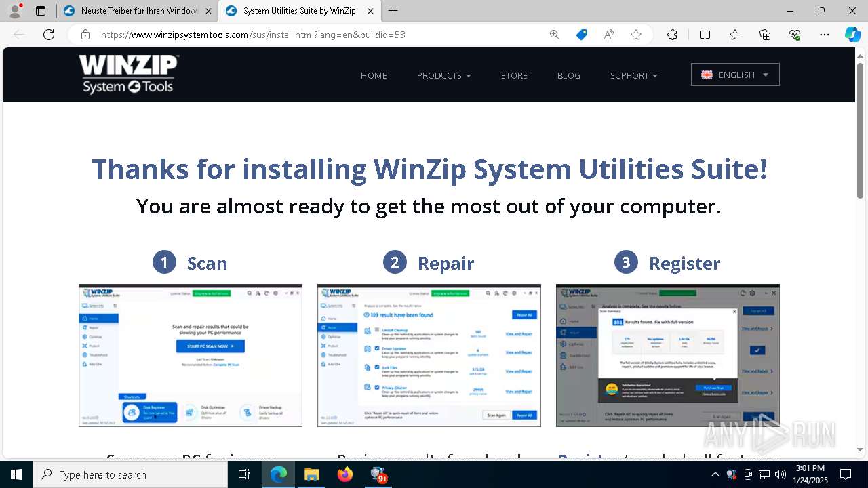Click the scrollbar down arrow

(861, 449)
